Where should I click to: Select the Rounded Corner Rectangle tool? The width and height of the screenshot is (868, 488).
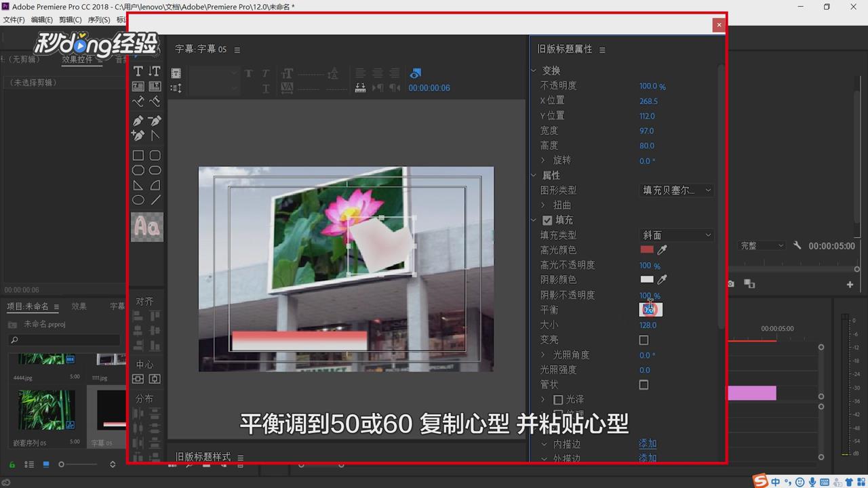[x=155, y=155]
